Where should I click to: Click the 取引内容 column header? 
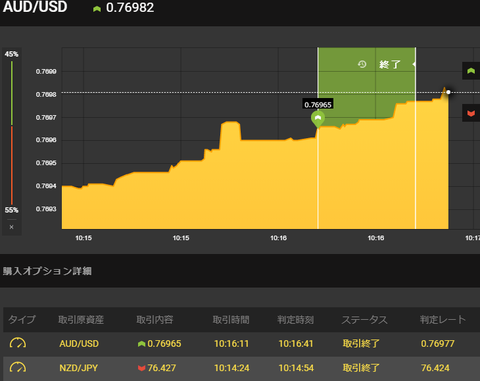tap(155, 320)
